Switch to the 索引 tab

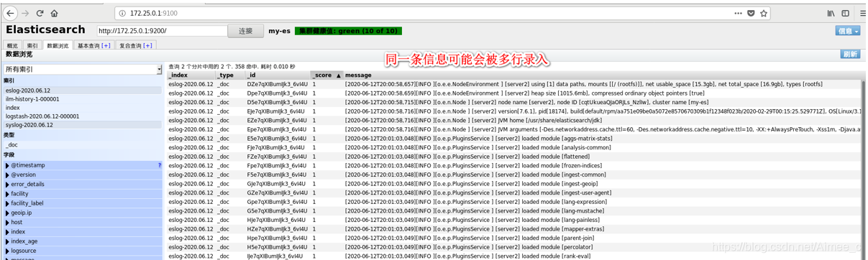(x=32, y=45)
